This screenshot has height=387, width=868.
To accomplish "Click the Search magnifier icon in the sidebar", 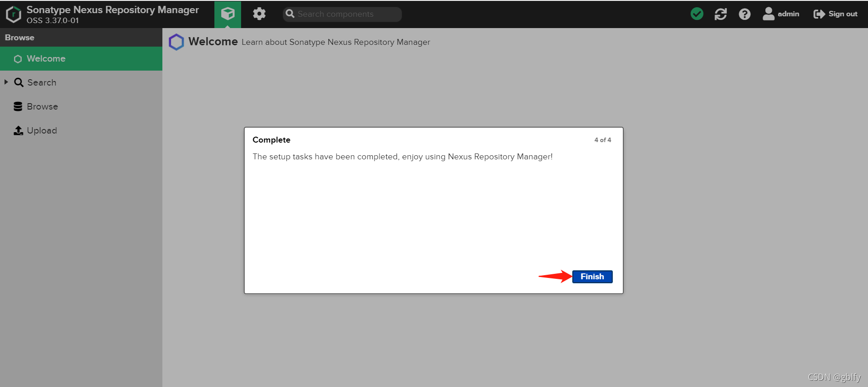I will coord(19,82).
